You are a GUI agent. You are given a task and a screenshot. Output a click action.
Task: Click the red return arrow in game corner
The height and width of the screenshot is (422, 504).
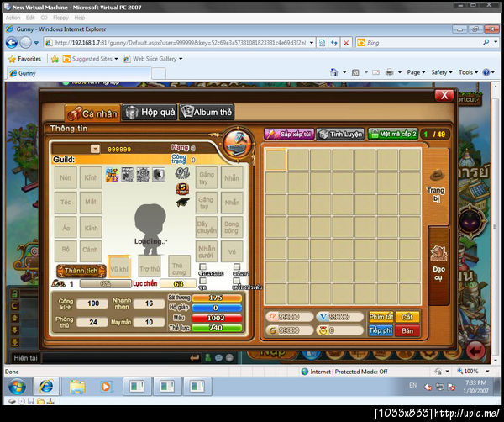475,351
